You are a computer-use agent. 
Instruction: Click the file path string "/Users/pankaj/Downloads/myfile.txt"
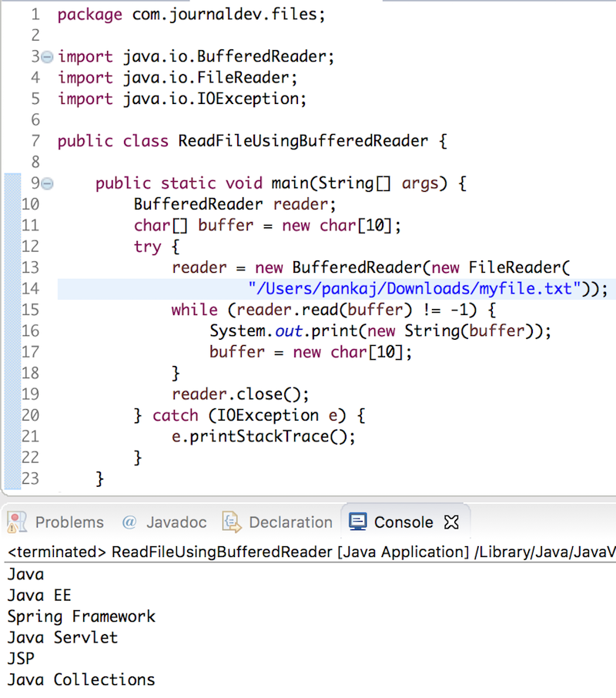coord(414,289)
